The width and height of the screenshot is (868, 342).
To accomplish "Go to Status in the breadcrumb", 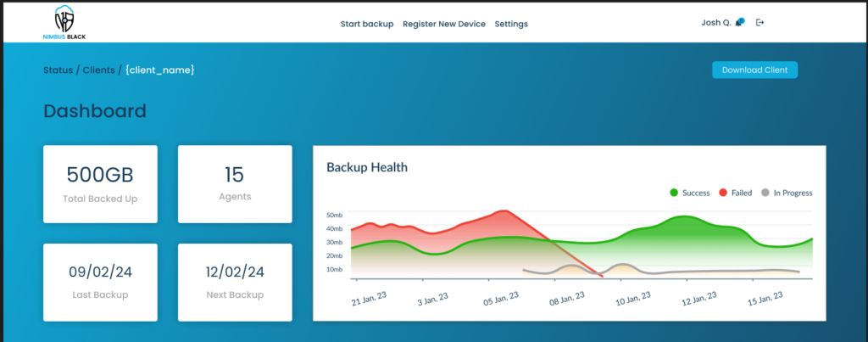I will coord(58,70).
